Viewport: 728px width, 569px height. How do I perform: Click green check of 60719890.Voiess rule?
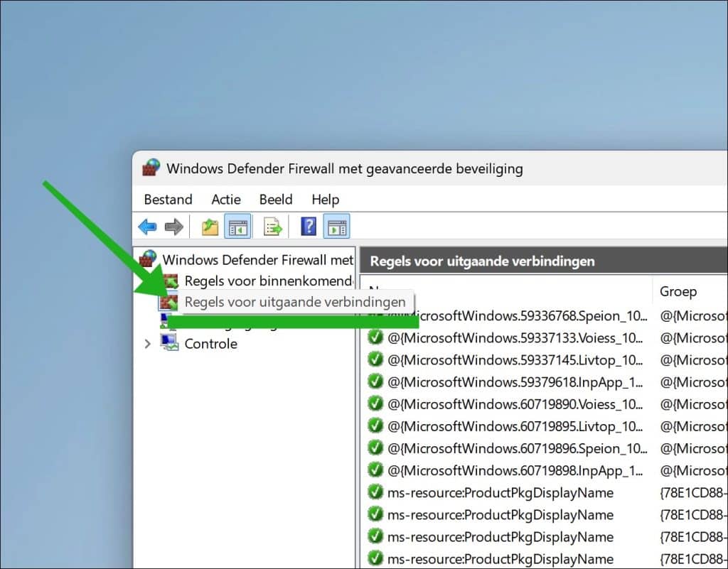[x=375, y=403]
